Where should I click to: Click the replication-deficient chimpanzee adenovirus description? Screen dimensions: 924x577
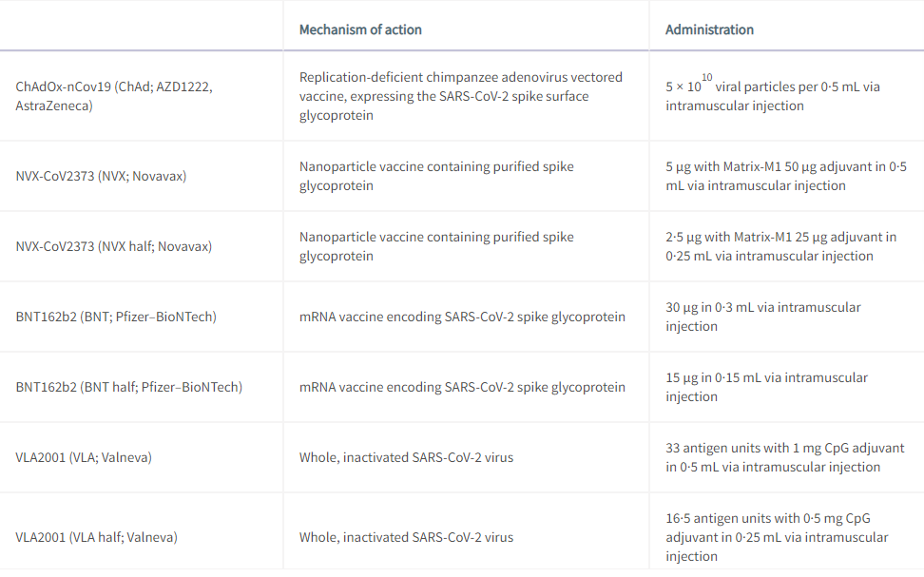pyautogui.click(x=461, y=96)
